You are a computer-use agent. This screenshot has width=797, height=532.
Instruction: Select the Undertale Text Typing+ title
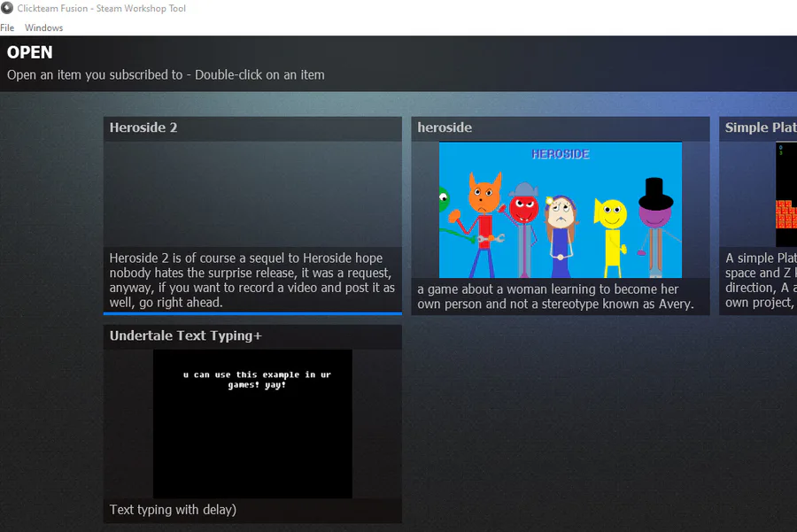186,335
